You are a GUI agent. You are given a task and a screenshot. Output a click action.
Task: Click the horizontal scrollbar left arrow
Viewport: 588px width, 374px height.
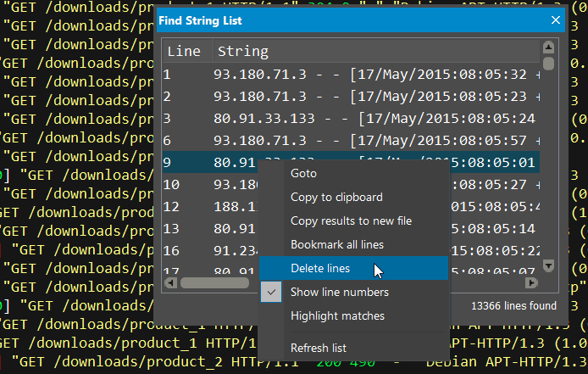(170, 282)
